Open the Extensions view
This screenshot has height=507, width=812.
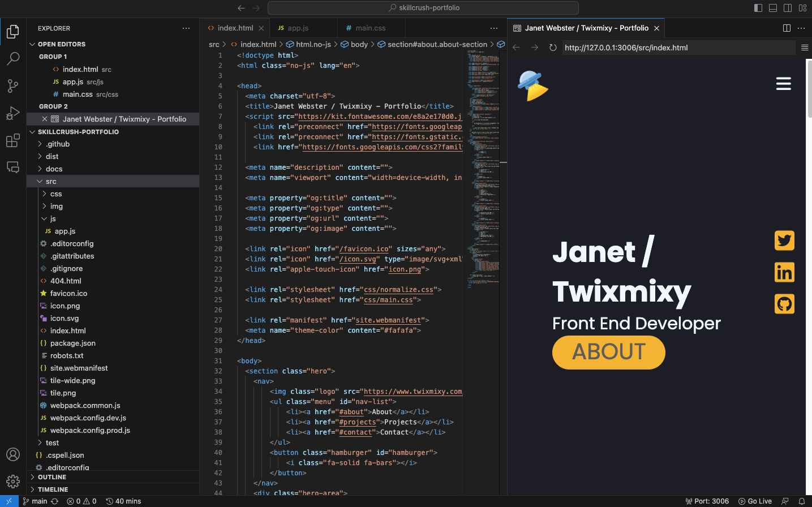tap(13, 140)
